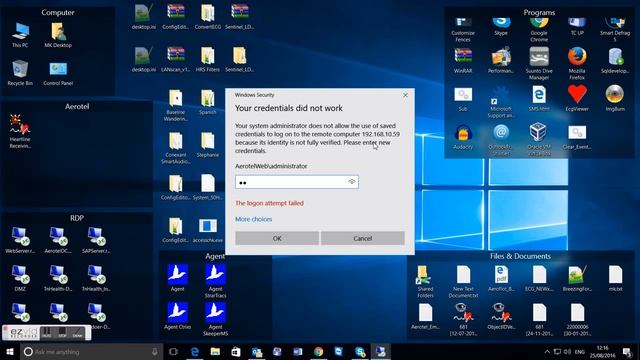The image size is (640, 360).
Task: Click Cancel in the Windows Security dialog
Action: point(362,238)
